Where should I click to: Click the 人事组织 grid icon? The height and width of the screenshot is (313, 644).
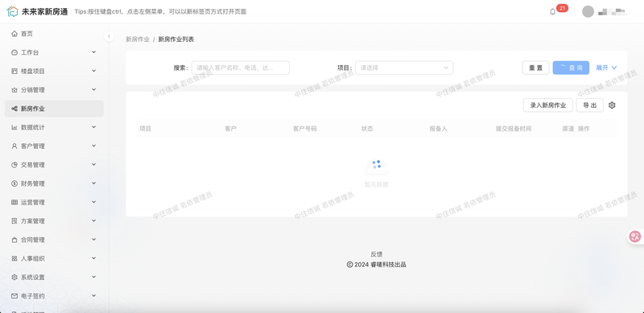click(x=14, y=258)
